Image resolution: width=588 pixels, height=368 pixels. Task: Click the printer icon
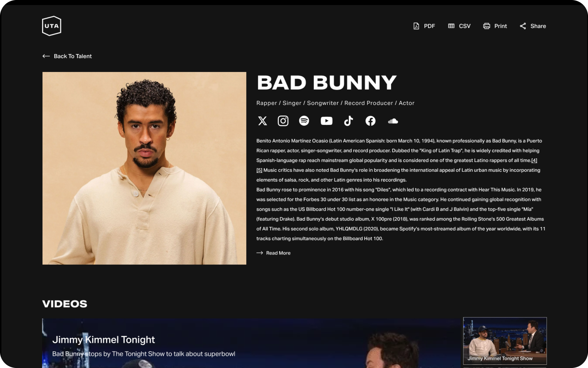[487, 26]
